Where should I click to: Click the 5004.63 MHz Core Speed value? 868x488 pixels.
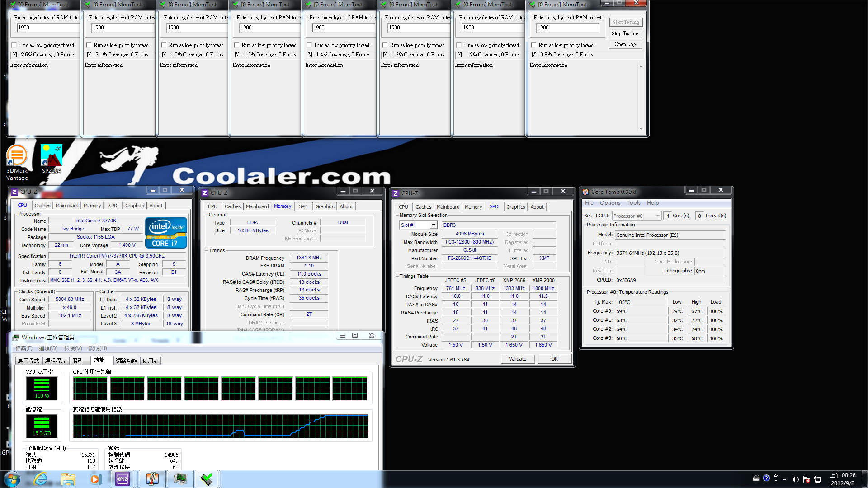coord(70,299)
